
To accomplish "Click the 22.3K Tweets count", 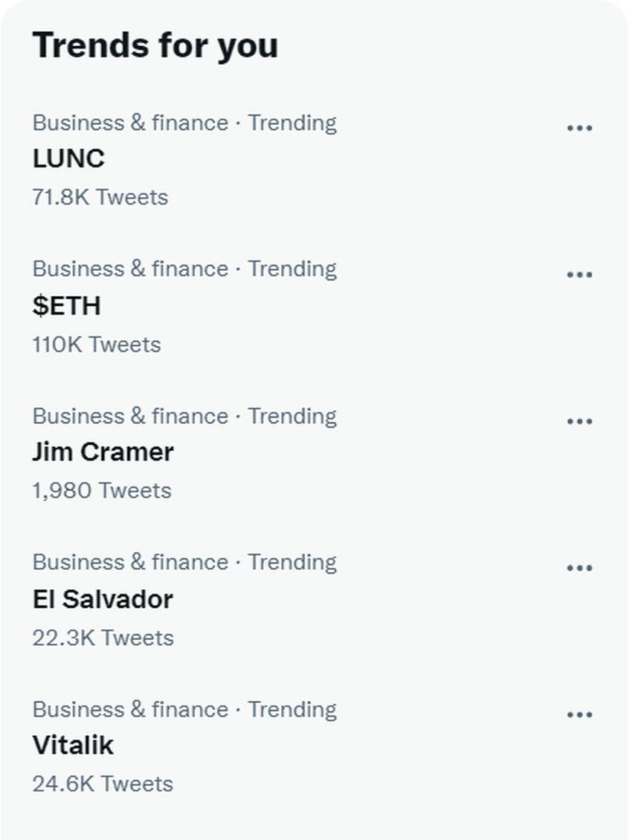I will click(x=103, y=638).
